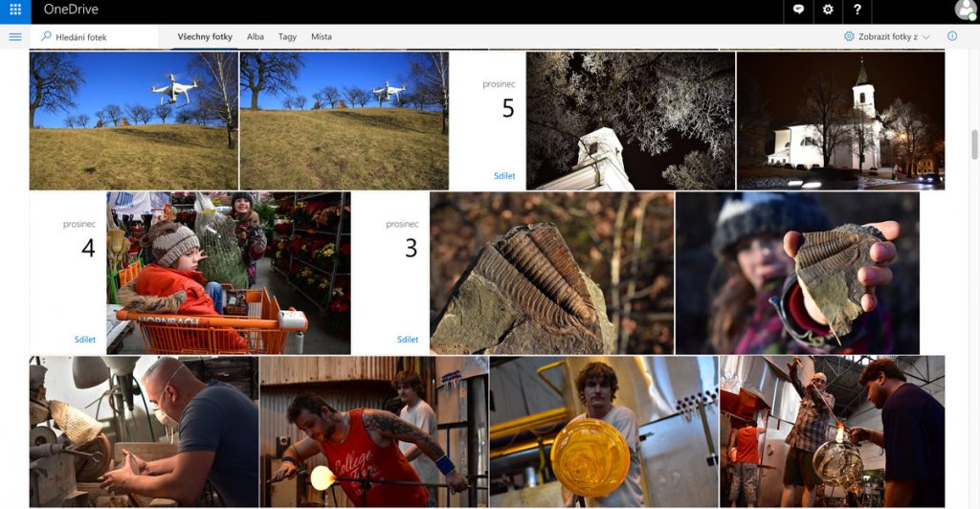Expand the Zobrazit fotky z dropdown

887,36
